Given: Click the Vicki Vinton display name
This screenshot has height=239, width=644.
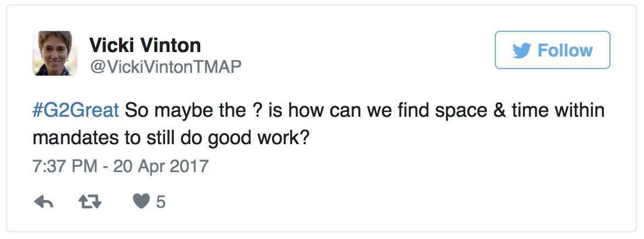Looking at the screenshot, I should coord(145,45).
